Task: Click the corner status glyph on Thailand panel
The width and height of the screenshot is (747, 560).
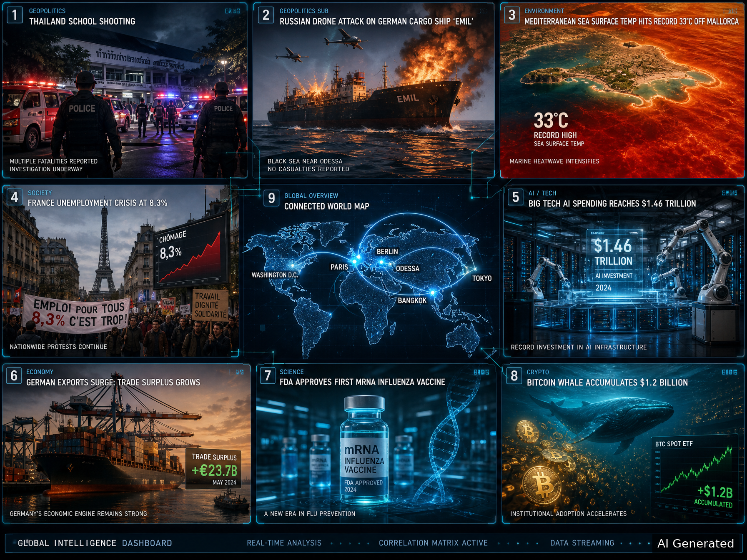Action: point(233,11)
